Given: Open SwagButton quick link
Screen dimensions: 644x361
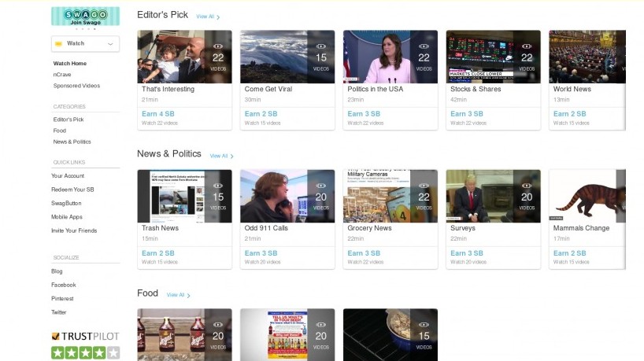Looking at the screenshot, I should [x=66, y=203].
